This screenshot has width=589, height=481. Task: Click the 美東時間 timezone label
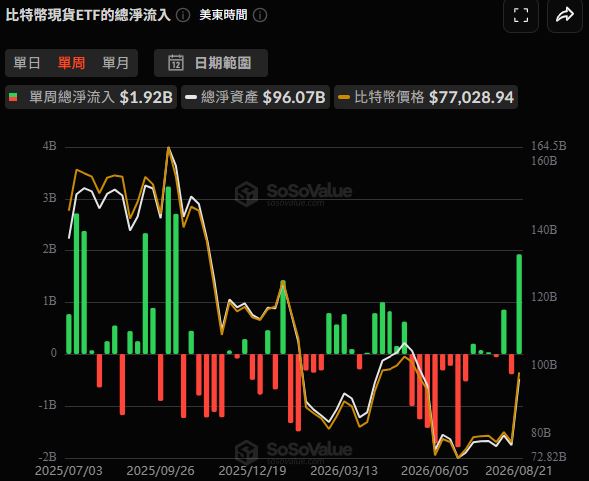point(224,15)
